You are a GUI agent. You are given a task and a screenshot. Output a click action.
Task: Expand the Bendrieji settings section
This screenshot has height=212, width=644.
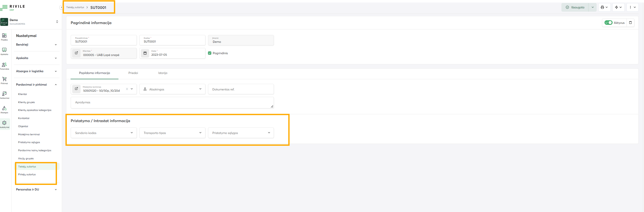pos(36,45)
